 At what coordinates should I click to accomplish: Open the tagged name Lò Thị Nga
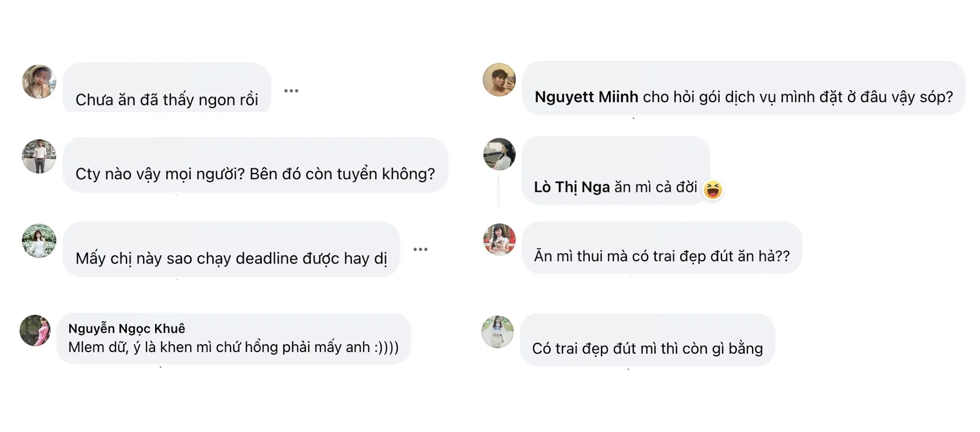pos(572,187)
